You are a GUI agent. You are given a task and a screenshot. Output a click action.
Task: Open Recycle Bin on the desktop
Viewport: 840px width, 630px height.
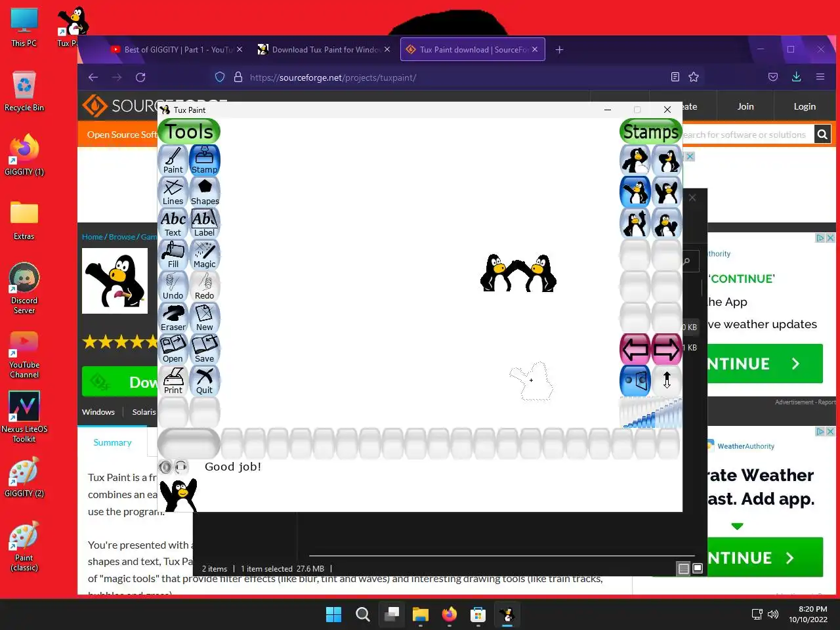coord(24,91)
